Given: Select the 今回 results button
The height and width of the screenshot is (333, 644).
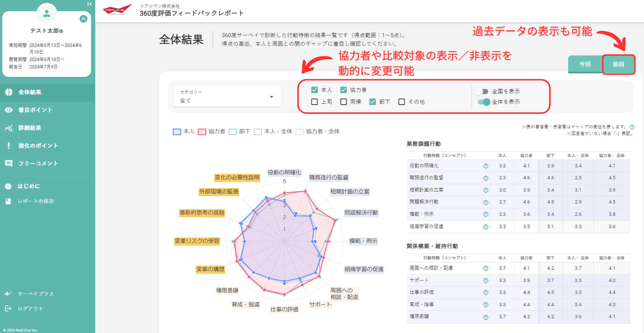Looking at the screenshot, I should point(585,64).
